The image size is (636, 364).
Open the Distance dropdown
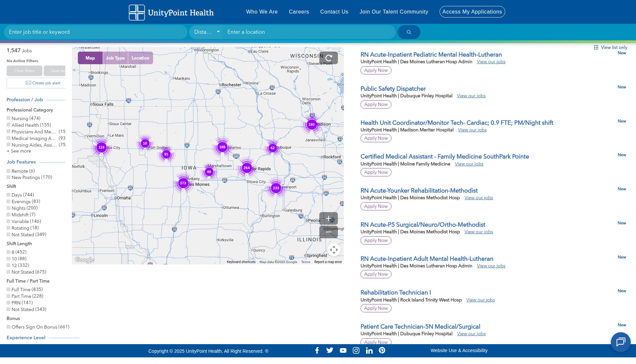pos(207,32)
